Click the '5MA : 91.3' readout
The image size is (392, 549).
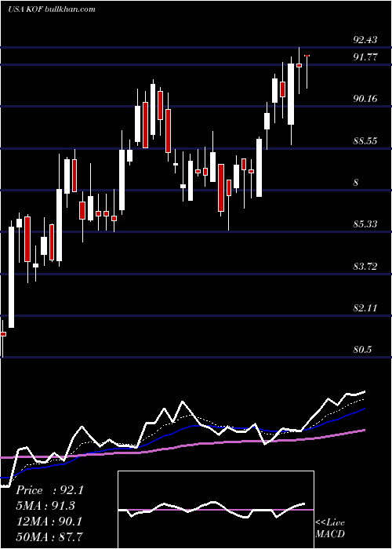point(45,506)
